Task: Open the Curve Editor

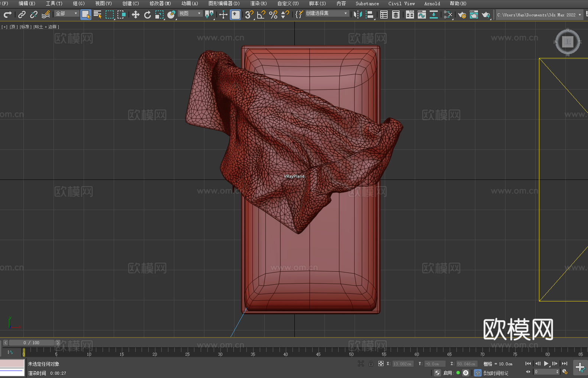Action: [422, 14]
